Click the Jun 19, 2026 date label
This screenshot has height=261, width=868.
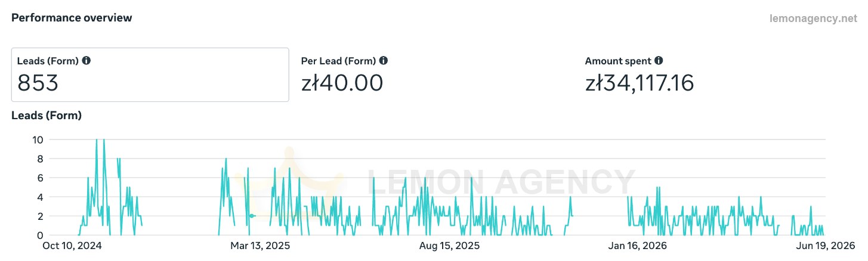pos(826,246)
